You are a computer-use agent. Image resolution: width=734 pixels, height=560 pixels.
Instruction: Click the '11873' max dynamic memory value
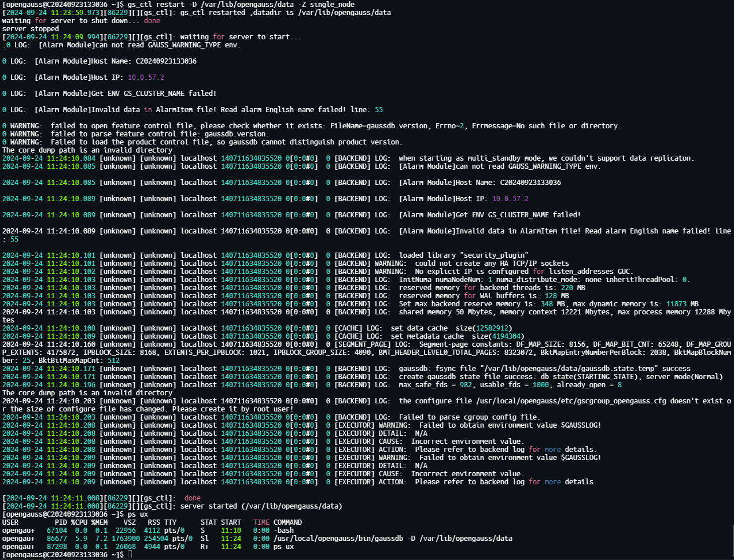click(677, 303)
